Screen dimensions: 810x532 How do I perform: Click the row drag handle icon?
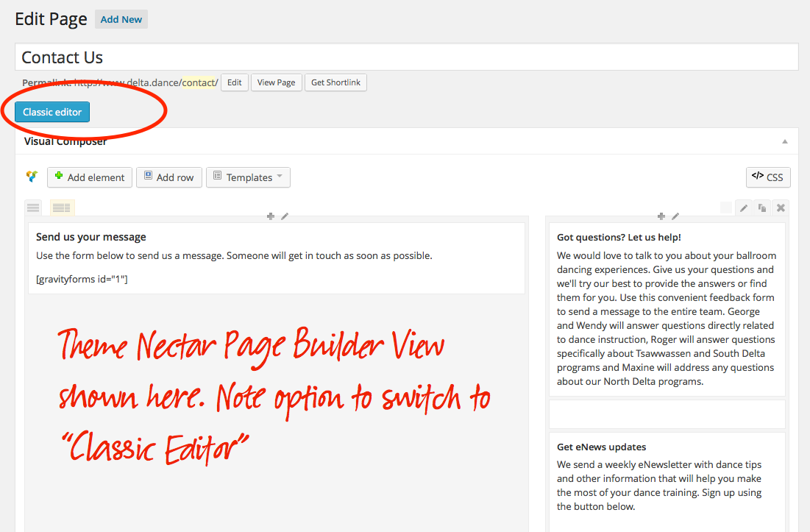tap(33, 208)
